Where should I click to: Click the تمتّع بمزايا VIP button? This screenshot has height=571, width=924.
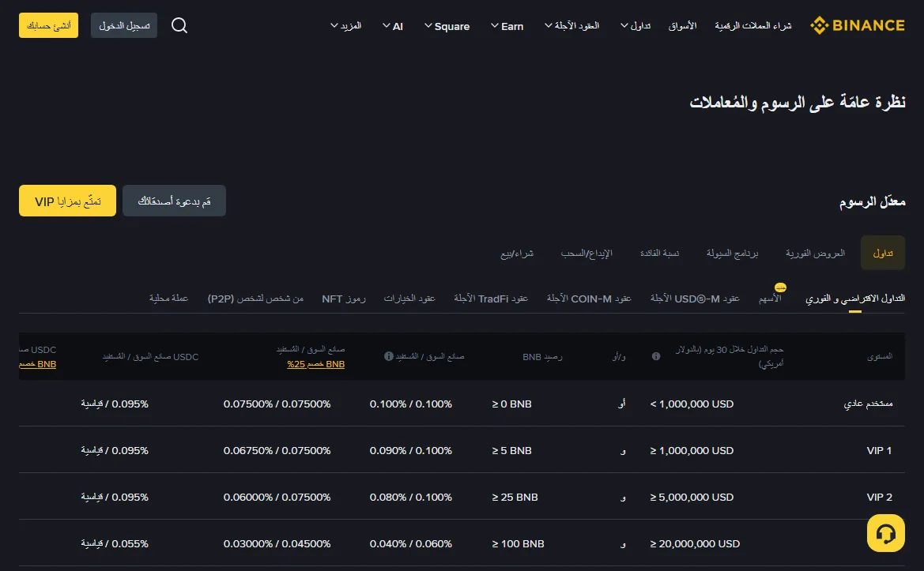coord(67,201)
